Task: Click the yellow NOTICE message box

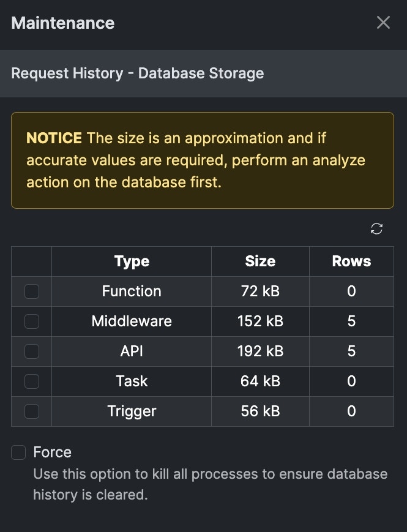Action: click(x=203, y=160)
